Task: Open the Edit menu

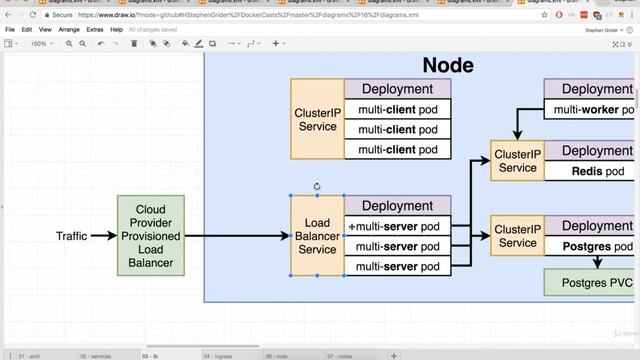Action: (x=27, y=29)
